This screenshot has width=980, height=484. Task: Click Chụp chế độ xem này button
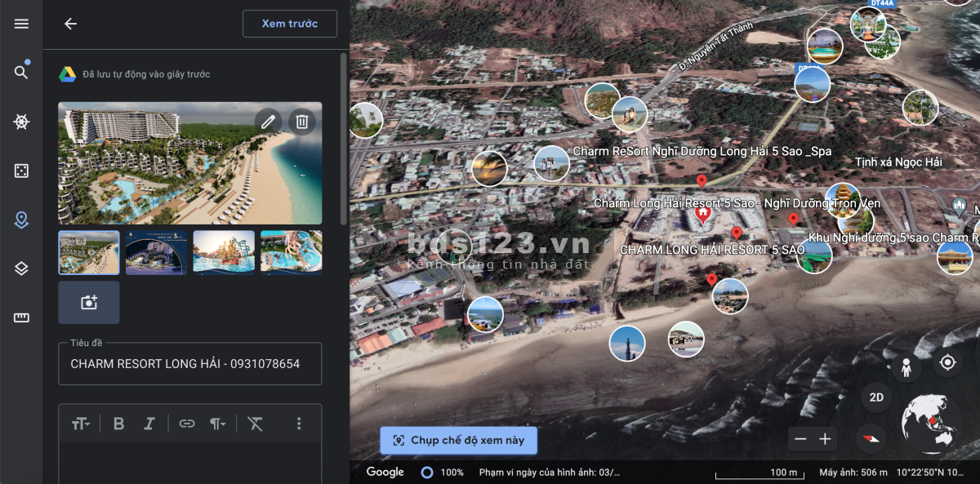point(458,440)
